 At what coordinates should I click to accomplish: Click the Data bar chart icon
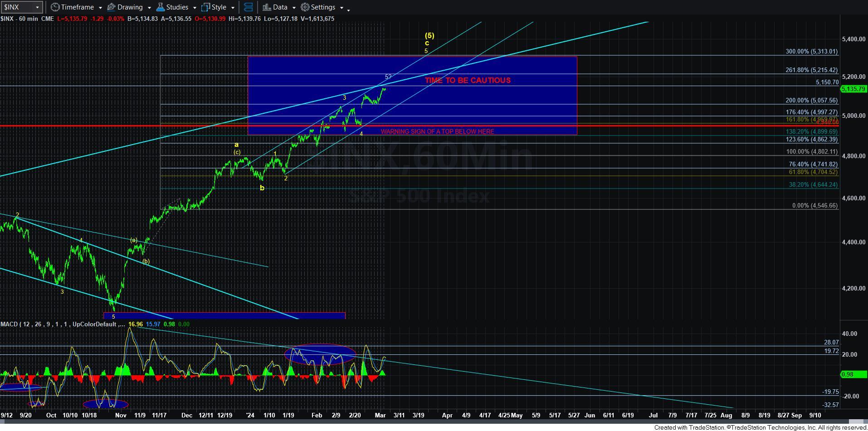(267, 7)
